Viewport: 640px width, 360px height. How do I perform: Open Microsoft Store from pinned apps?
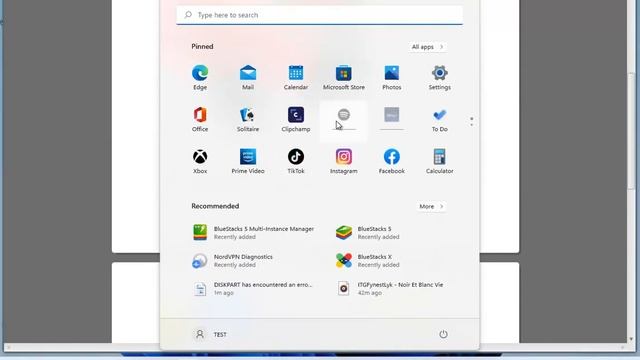344,78
